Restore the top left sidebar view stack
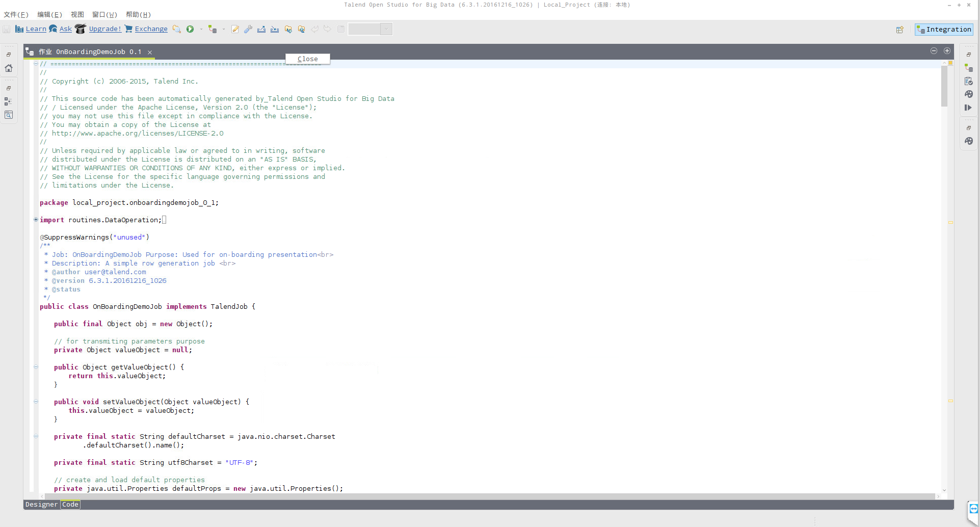This screenshot has height=527, width=980. tap(9, 55)
